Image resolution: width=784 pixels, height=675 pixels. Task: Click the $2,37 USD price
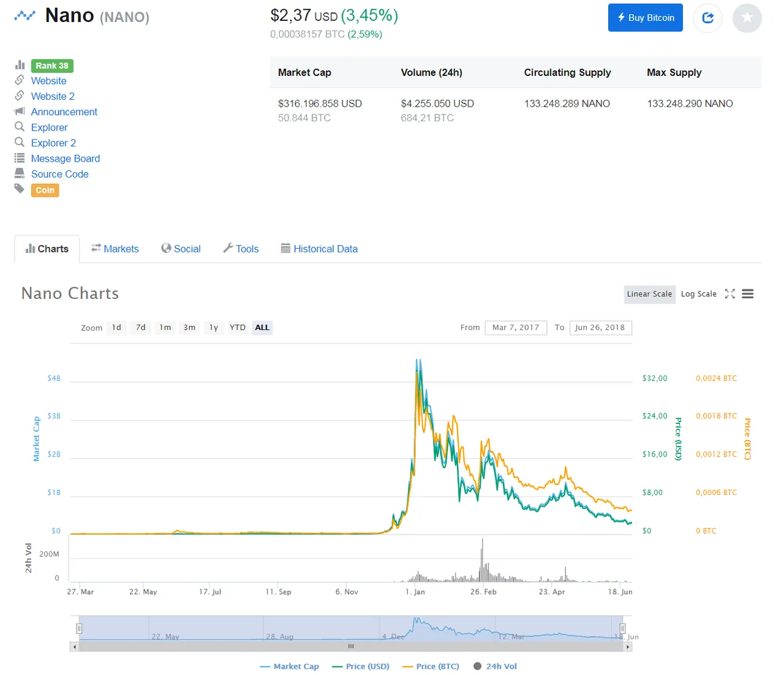[304, 15]
